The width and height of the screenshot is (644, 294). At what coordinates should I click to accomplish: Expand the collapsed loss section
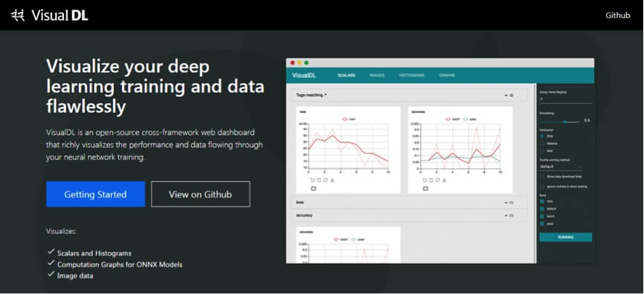tap(506, 203)
